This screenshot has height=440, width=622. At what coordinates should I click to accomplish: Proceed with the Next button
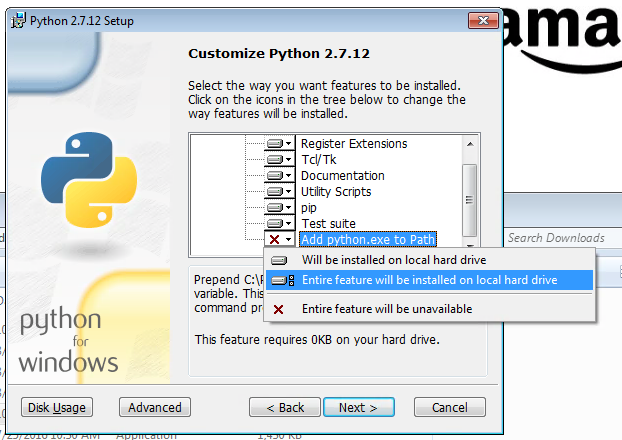click(x=359, y=407)
